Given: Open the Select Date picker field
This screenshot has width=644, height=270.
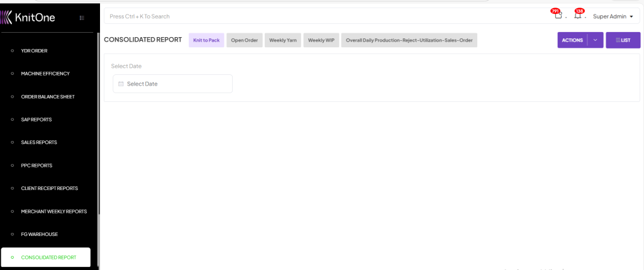Looking at the screenshot, I should 173,84.
